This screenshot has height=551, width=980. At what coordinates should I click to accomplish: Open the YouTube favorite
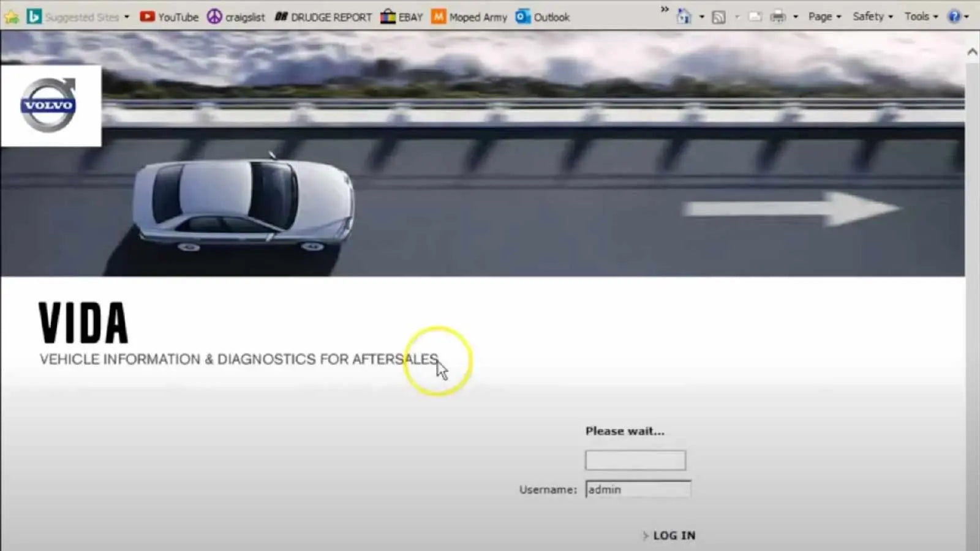point(170,17)
